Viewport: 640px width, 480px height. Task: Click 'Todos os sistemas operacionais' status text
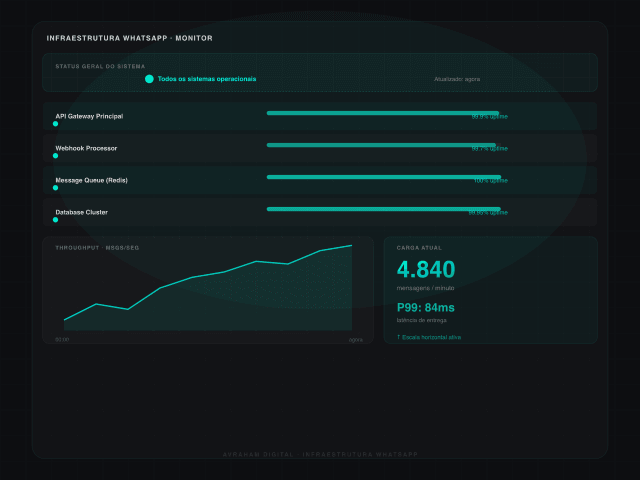207,79
